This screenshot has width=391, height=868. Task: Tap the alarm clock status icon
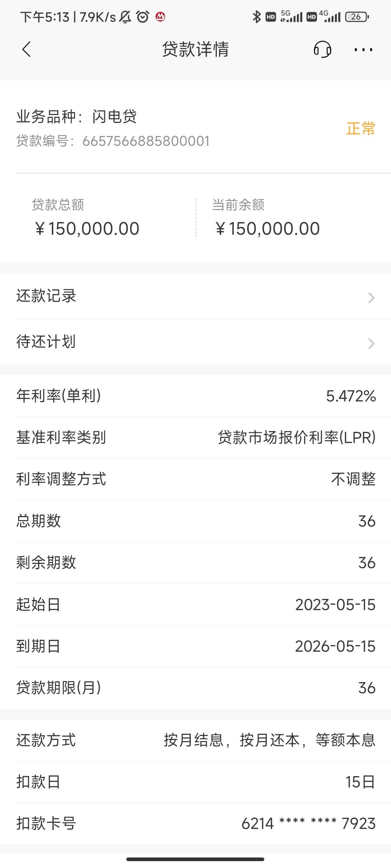pyautogui.click(x=143, y=17)
